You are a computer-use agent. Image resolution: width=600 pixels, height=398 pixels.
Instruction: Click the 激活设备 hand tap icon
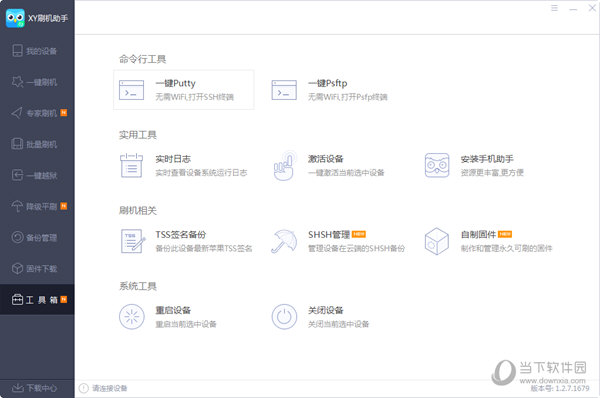pos(284,165)
